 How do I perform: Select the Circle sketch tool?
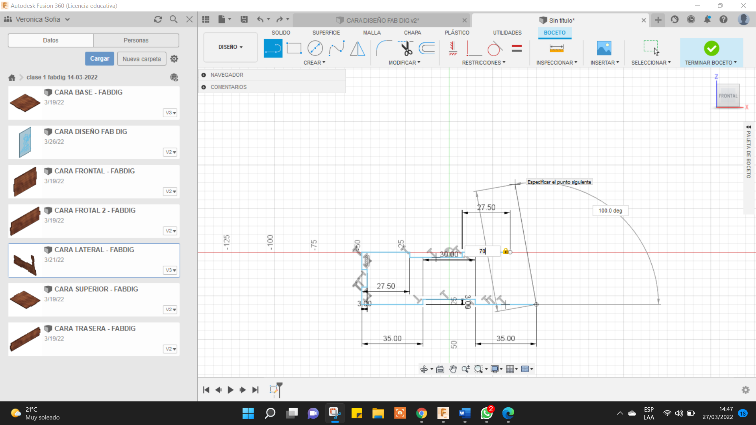point(315,49)
